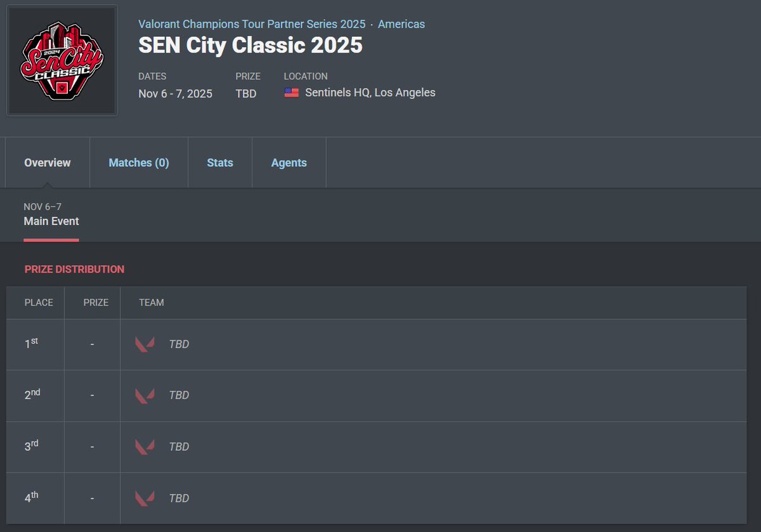Click the TBD team in 2nd place
Image resolution: width=761 pixels, height=532 pixels.
179,396
